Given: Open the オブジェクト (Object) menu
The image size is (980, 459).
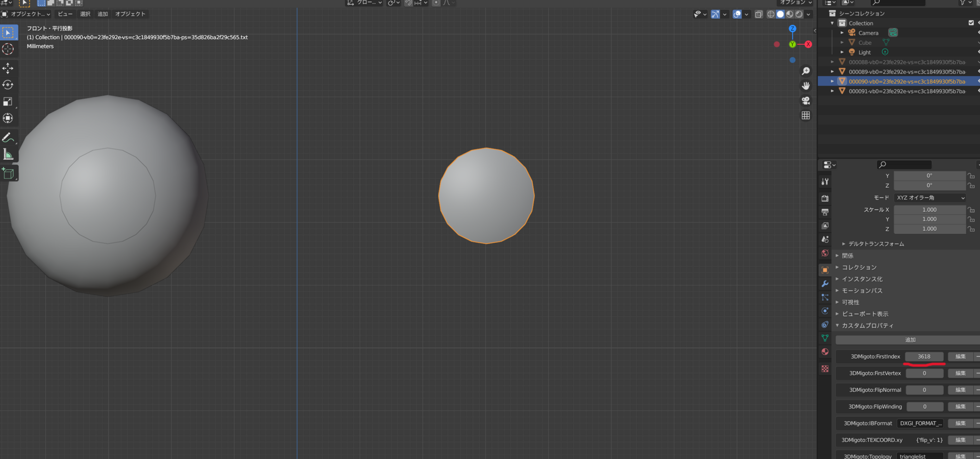Looking at the screenshot, I should (130, 14).
